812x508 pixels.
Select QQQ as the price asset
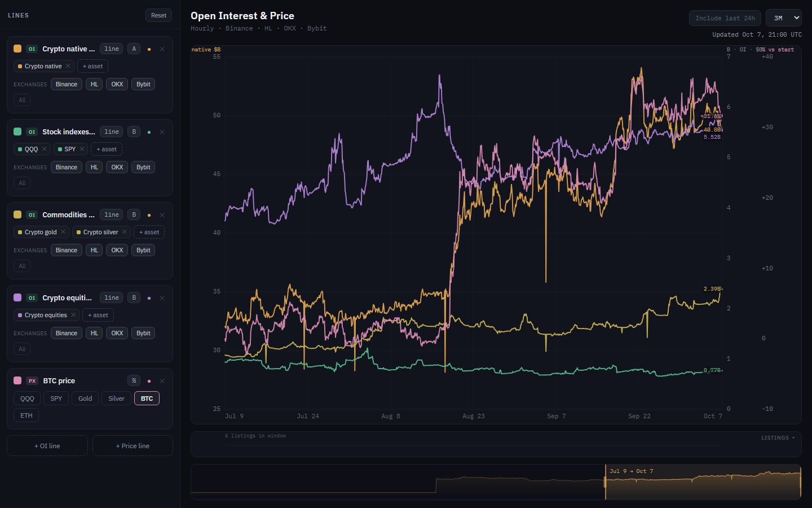[x=27, y=398]
